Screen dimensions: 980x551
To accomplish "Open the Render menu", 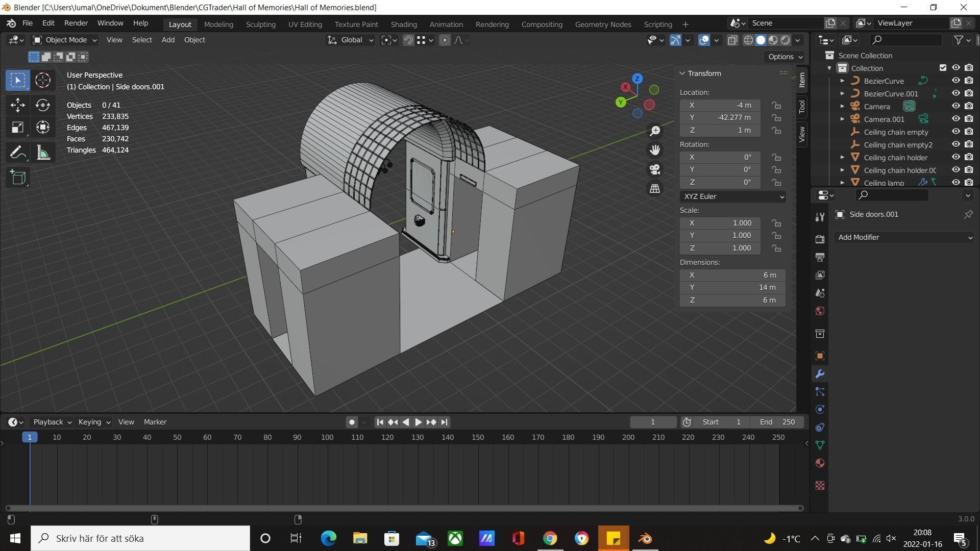I will (76, 23).
